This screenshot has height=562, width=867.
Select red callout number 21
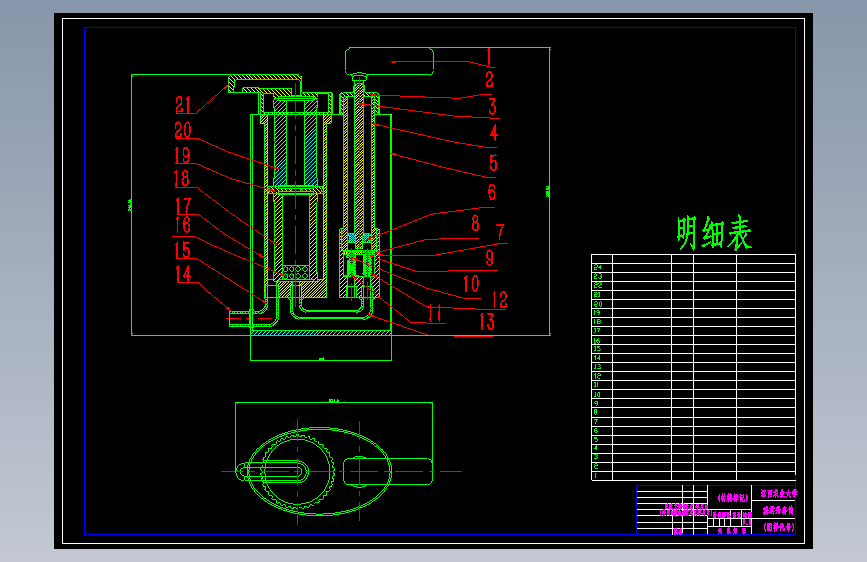pos(183,105)
